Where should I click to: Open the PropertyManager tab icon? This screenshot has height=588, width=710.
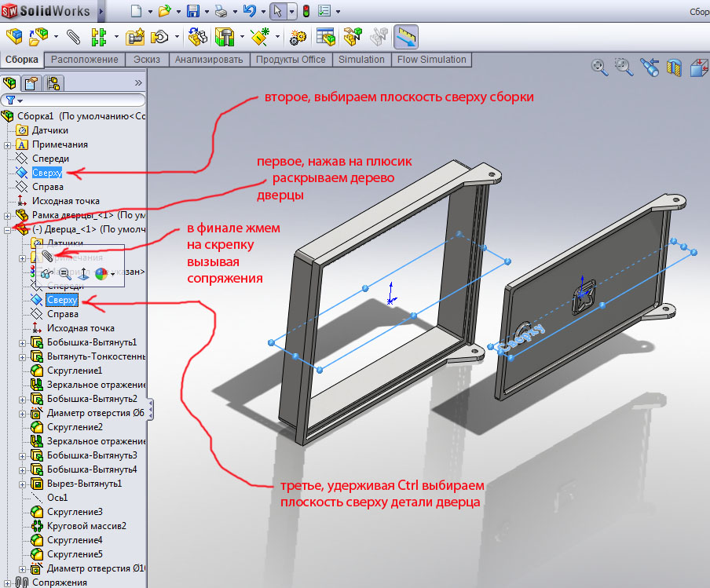click(31, 82)
